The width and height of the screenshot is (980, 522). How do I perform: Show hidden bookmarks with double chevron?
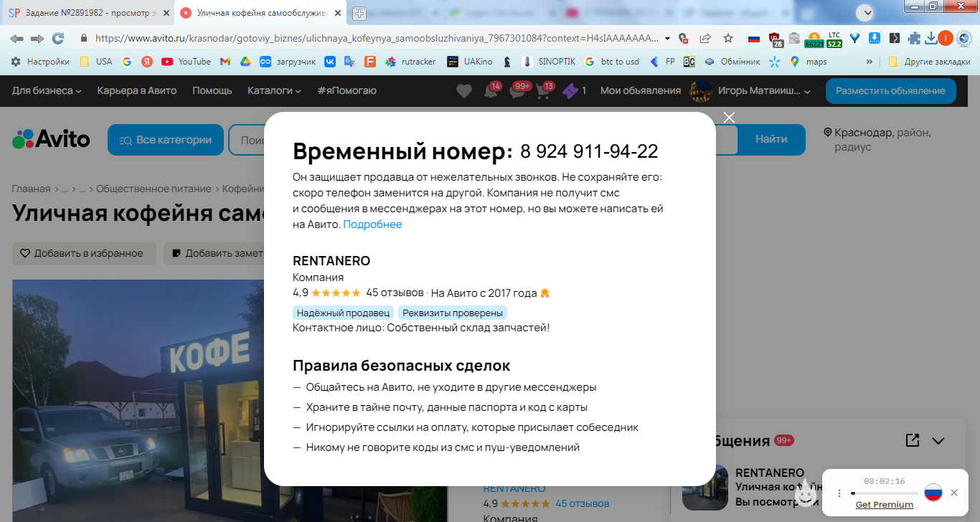[870, 62]
